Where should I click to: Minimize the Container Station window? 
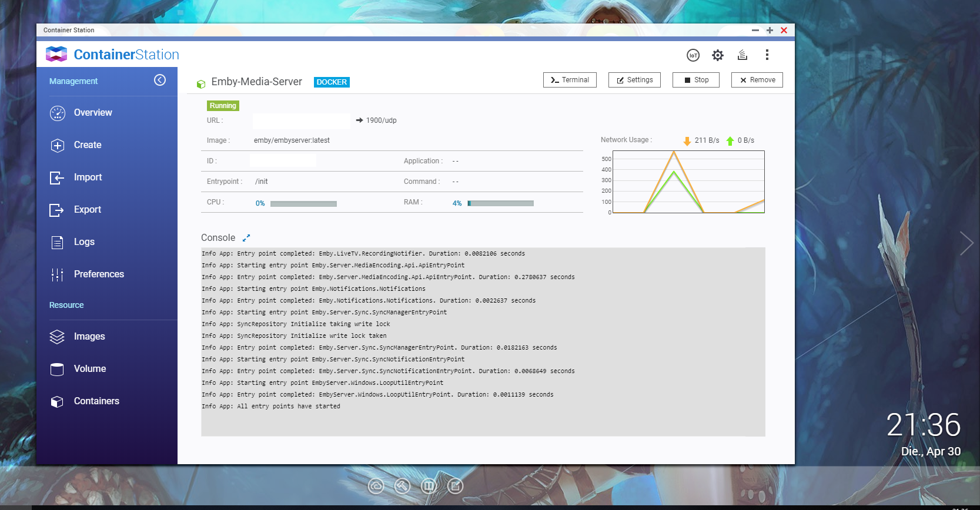(x=755, y=30)
